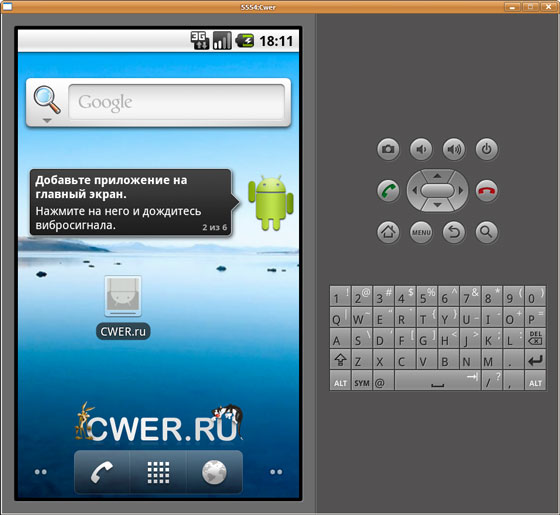Tap the magnifier icon in search widget
Image resolution: width=560 pixels, height=515 pixels.
47,100
